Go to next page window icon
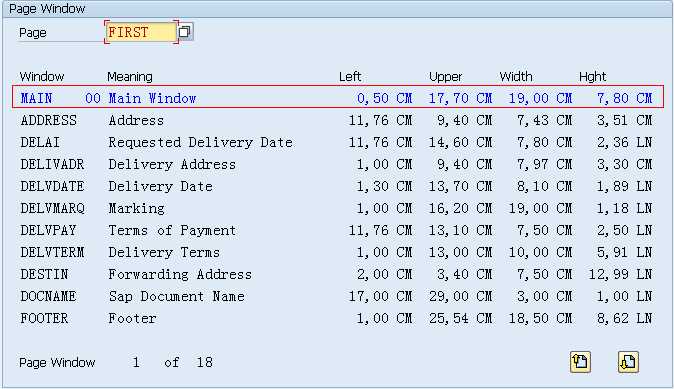The image size is (674, 389). (x=628, y=361)
